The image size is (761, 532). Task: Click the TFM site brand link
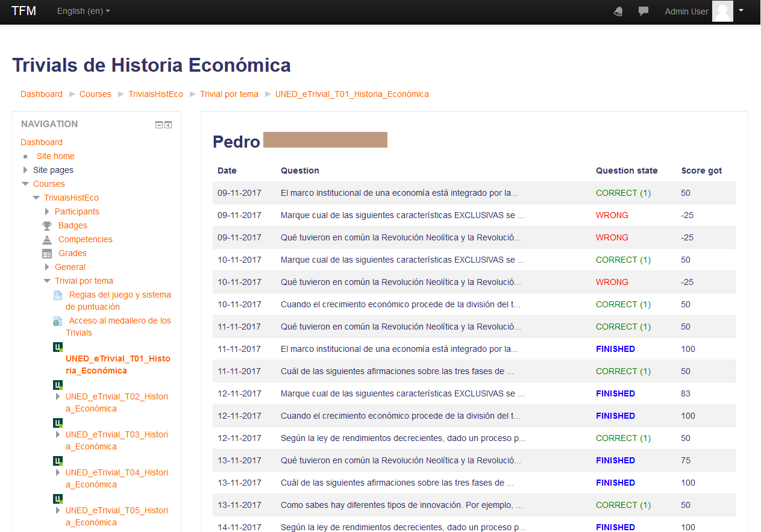24,11
